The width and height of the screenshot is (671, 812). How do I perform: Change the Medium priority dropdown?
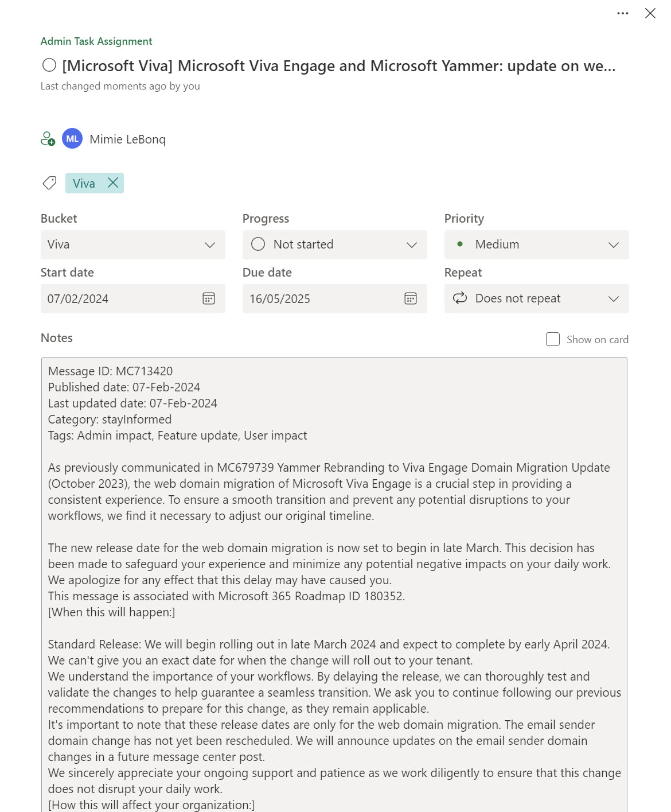[x=536, y=244]
